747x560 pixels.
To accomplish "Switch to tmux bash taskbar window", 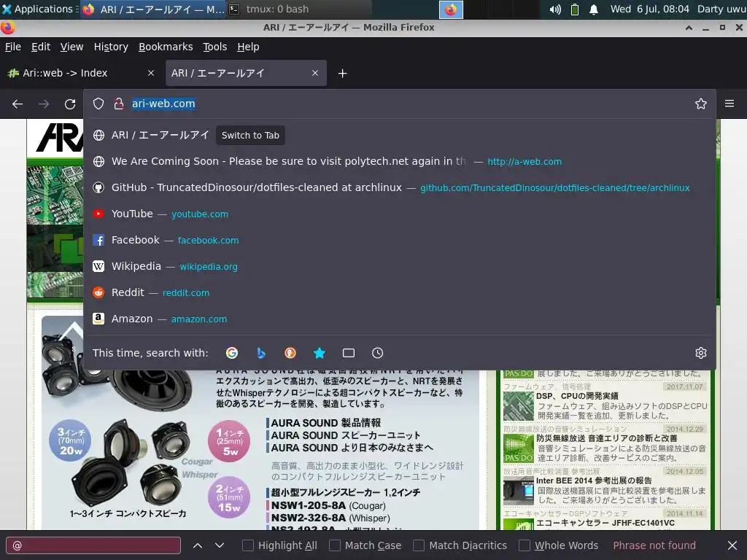I will [298, 9].
